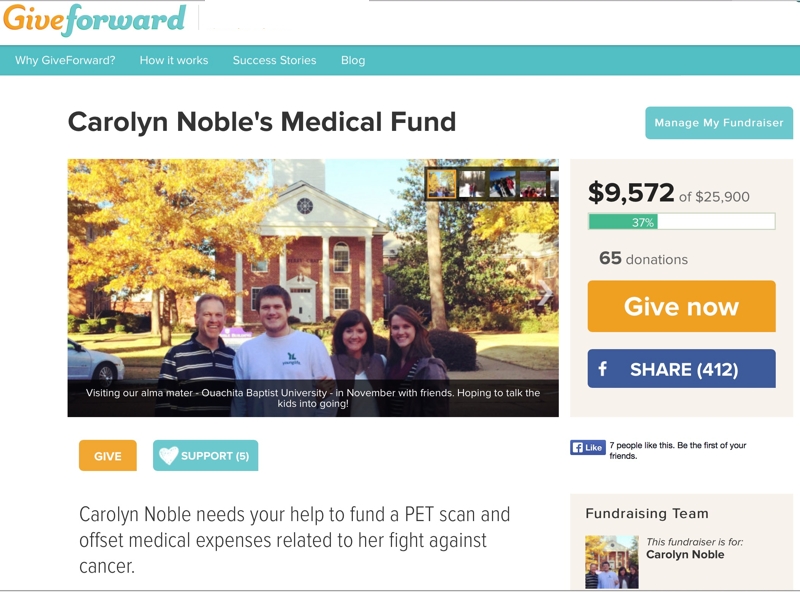Select the third slideshow thumbnail
Screen dimensions: 800x592
tap(503, 183)
